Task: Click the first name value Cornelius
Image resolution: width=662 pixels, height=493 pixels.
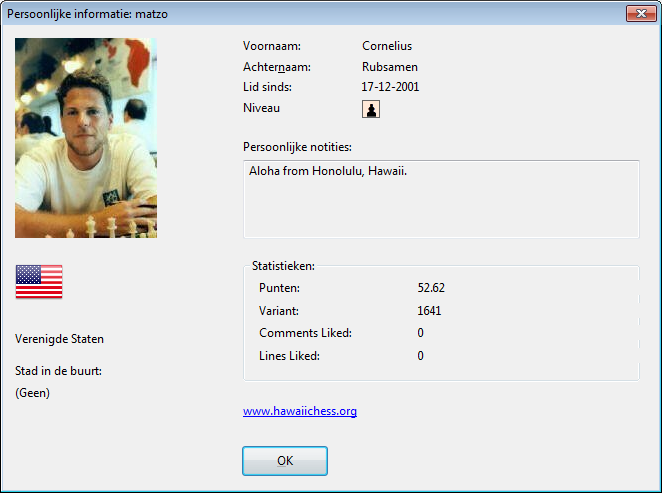Action: 387,46
